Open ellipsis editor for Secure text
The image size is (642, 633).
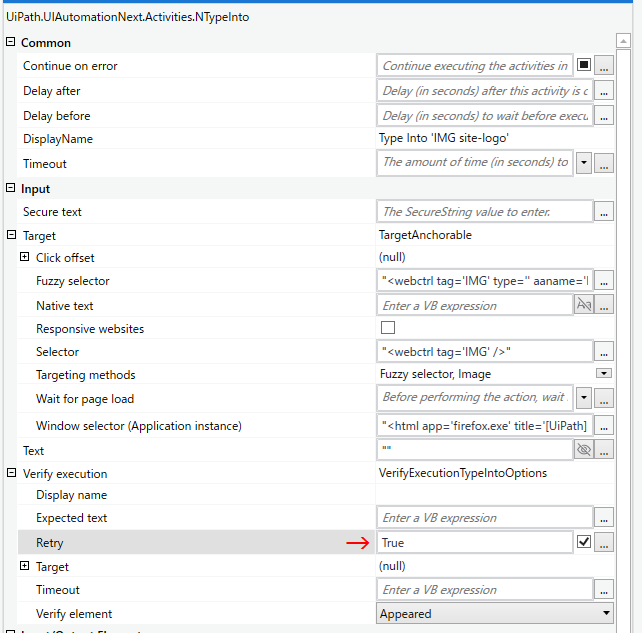point(604,212)
